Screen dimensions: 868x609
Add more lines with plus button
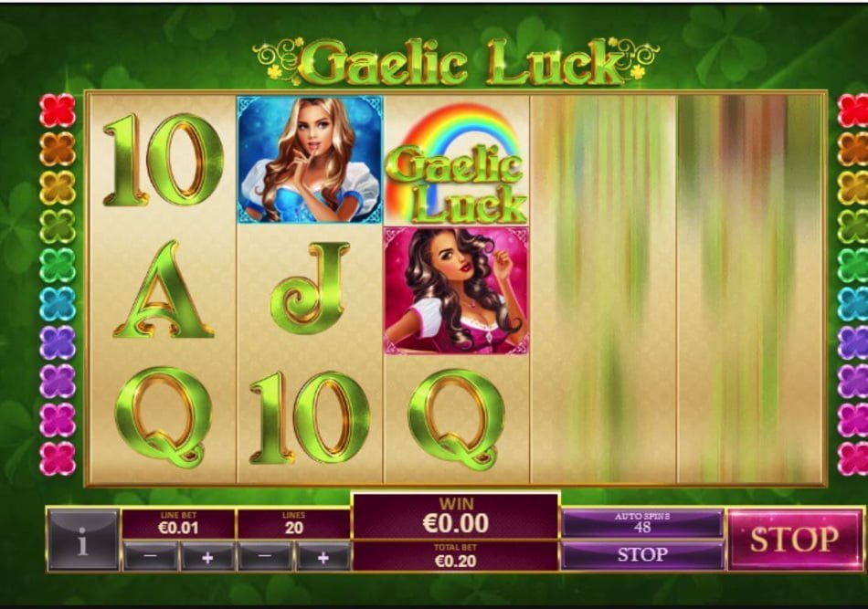click(x=323, y=556)
